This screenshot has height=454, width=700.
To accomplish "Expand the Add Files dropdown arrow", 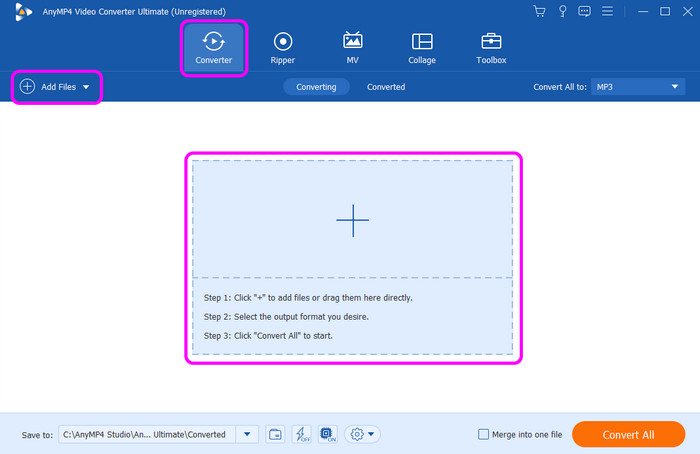I will pos(86,87).
